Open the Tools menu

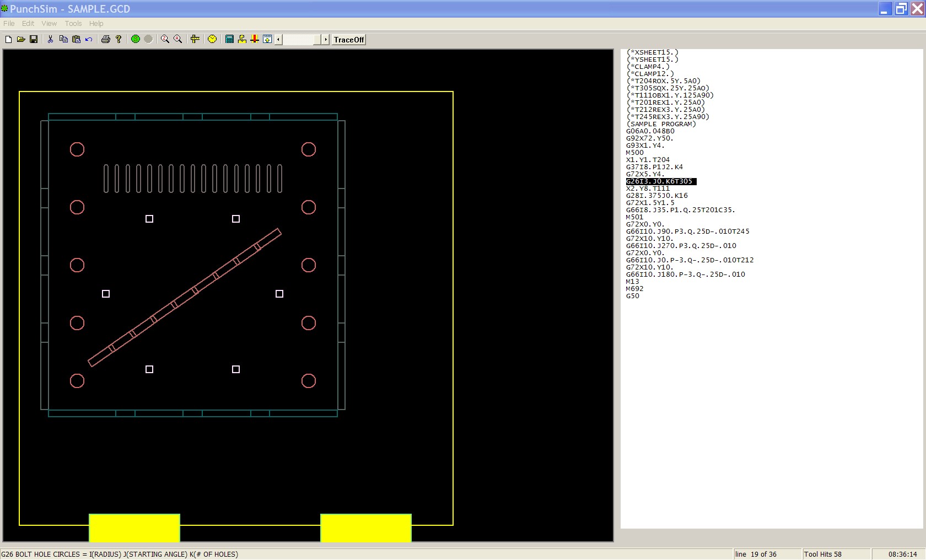[x=73, y=23]
